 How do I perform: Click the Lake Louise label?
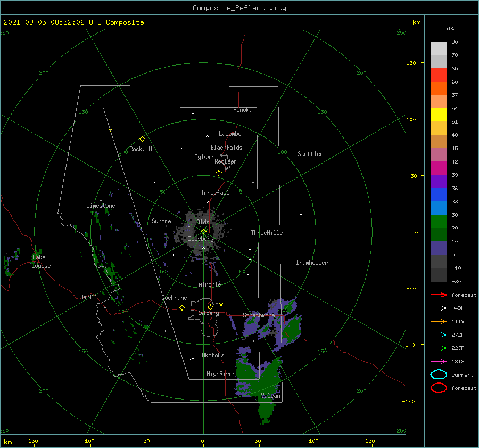coord(41,262)
